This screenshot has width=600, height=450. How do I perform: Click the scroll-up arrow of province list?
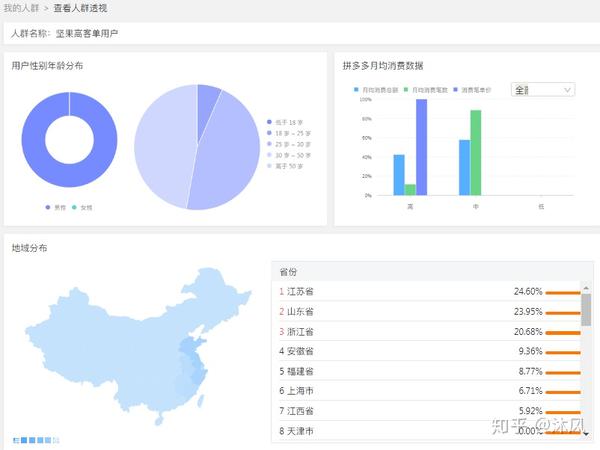586,288
